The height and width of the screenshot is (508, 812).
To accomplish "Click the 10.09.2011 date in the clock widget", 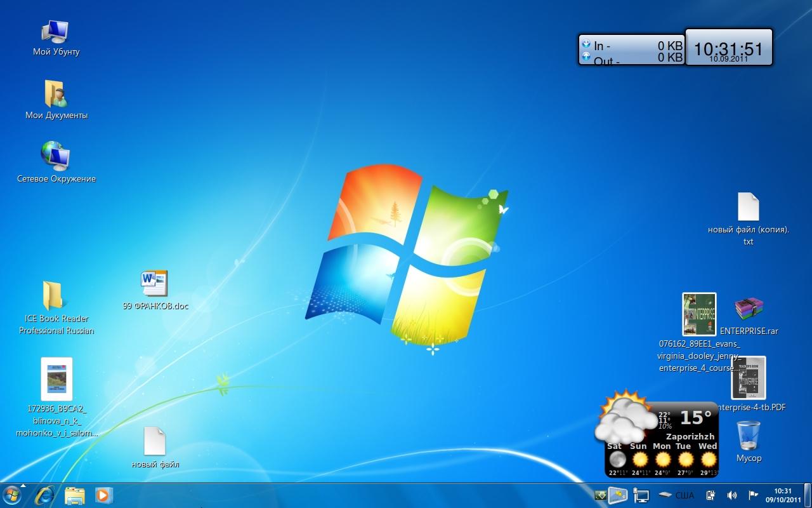I will 728,58.
